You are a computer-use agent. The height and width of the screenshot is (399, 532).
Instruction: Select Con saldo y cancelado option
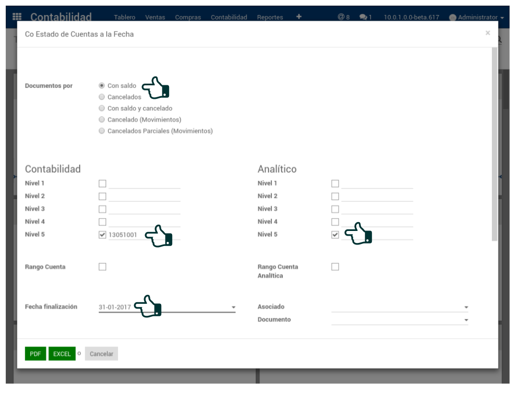point(102,109)
